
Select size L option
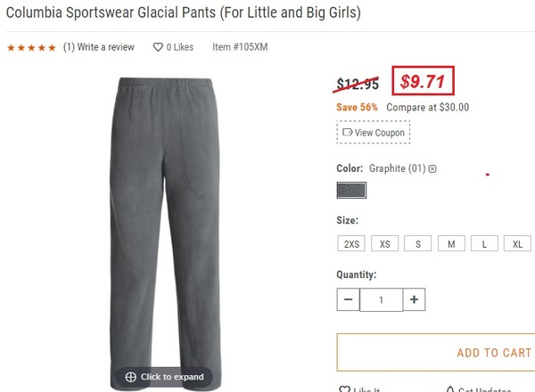(x=484, y=244)
